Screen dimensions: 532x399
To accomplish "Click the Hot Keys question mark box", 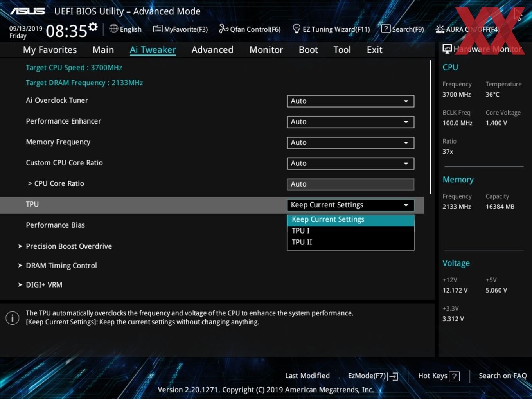I will coord(454,376).
